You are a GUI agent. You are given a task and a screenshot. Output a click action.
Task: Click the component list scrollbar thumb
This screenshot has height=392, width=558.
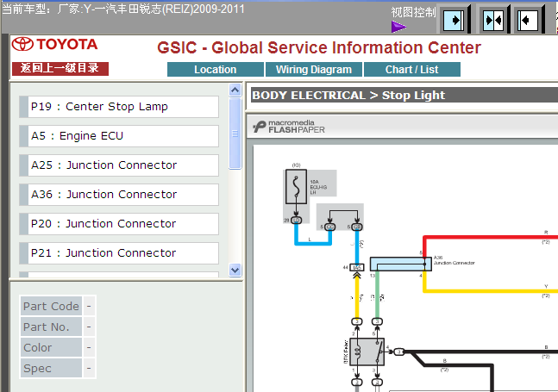point(235,134)
